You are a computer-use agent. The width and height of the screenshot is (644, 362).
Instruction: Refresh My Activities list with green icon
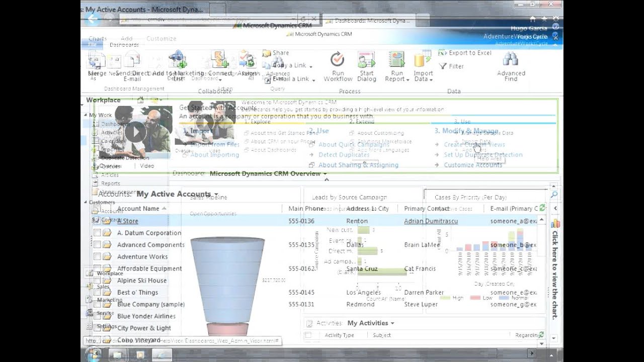click(541, 334)
